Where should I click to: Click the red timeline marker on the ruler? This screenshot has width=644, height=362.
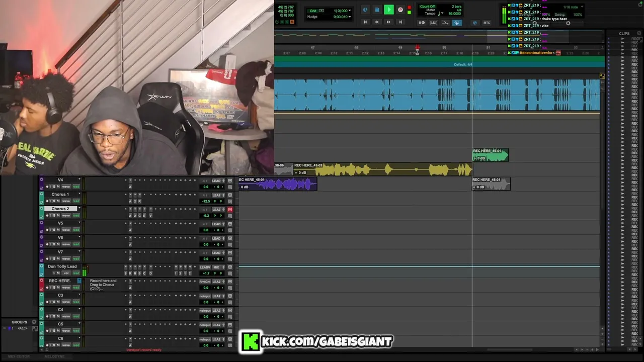coord(417,48)
